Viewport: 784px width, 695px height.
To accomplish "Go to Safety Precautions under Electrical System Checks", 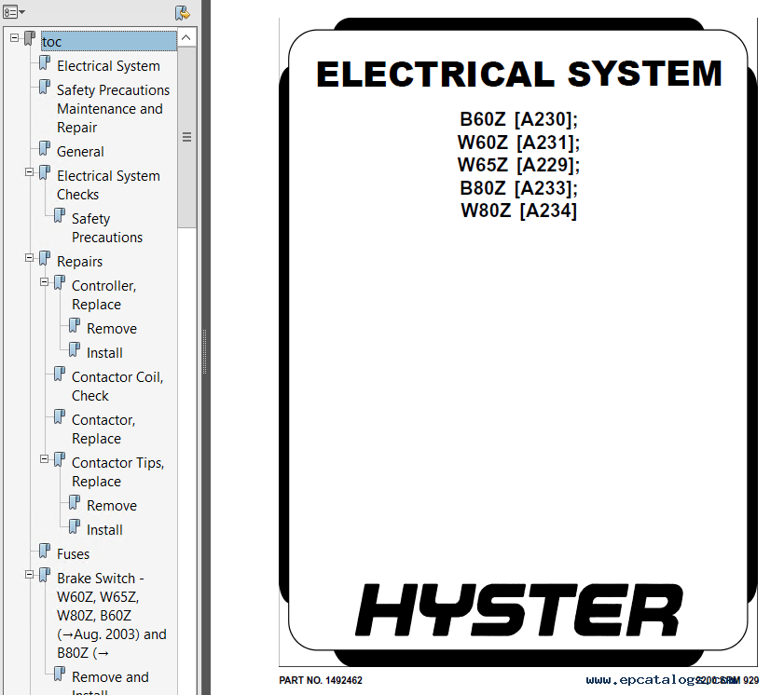I will [x=107, y=228].
